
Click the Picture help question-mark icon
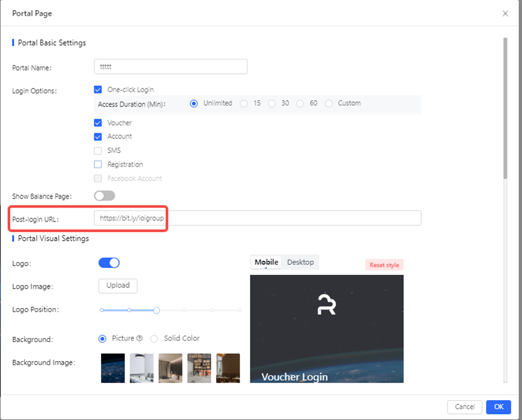point(140,339)
